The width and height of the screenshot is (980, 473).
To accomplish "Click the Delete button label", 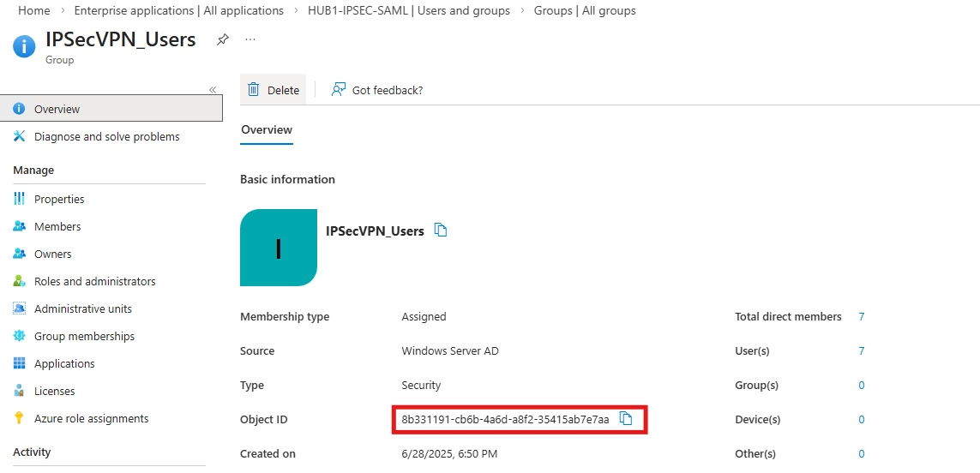I will coord(283,90).
